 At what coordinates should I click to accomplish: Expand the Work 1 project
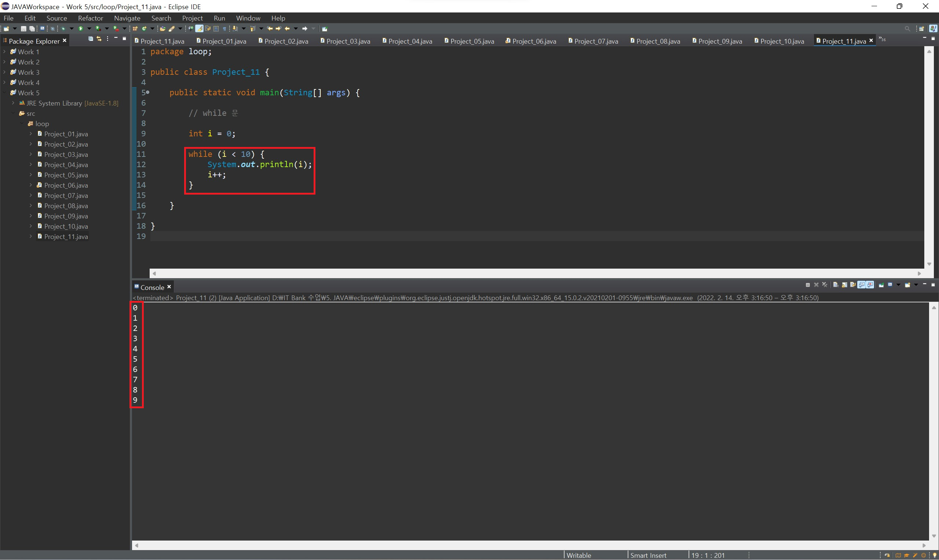coord(4,52)
